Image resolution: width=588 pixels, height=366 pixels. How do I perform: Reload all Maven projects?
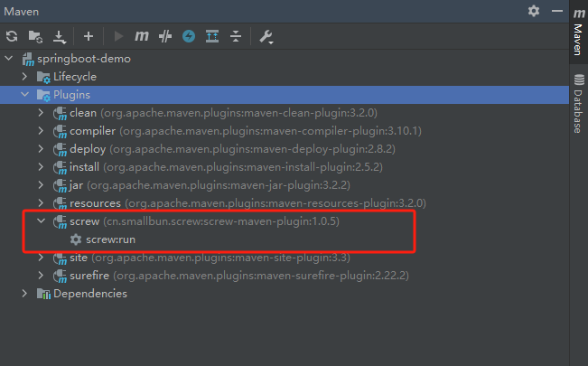coord(12,36)
